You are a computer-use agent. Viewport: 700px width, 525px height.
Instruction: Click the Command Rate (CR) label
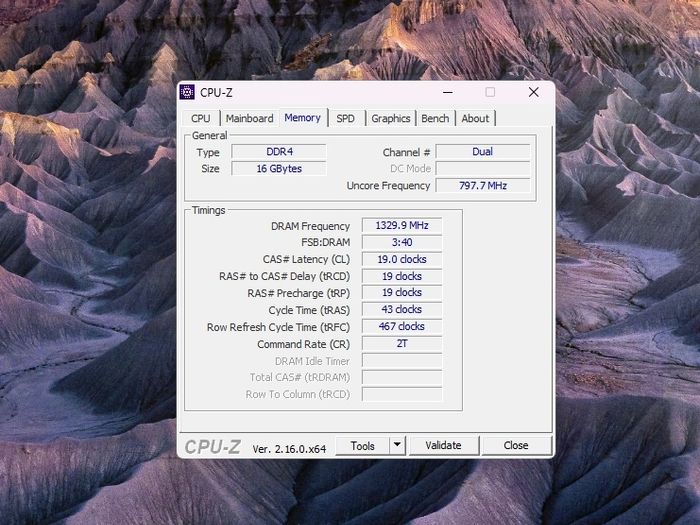(x=303, y=344)
